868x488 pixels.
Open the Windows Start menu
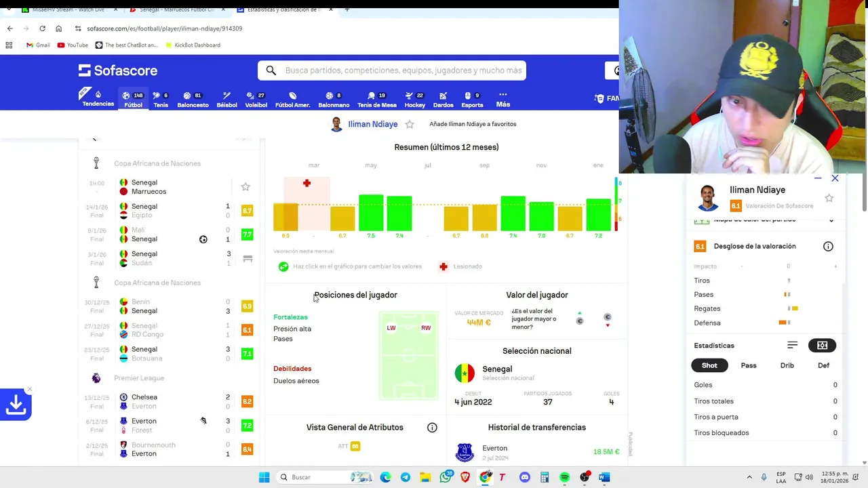(x=264, y=477)
